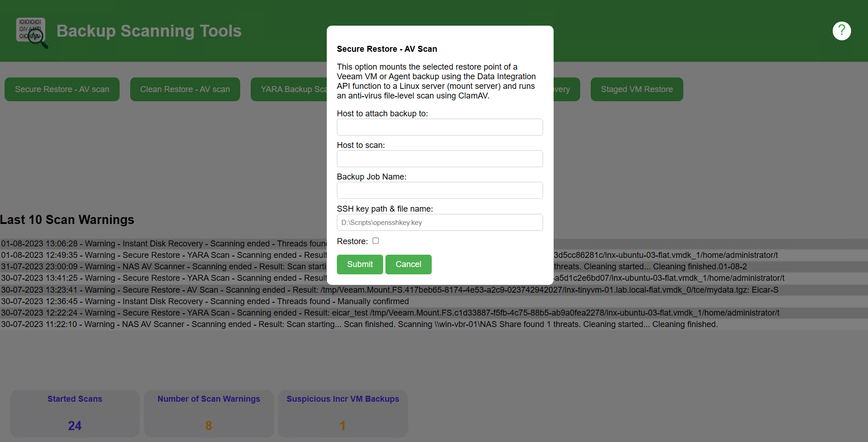The height and width of the screenshot is (442, 868).
Task: Click the Started Scans card
Action: (x=75, y=414)
